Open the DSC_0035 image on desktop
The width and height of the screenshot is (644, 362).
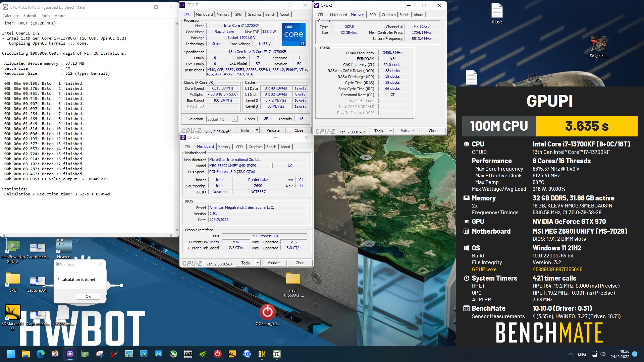(598, 47)
